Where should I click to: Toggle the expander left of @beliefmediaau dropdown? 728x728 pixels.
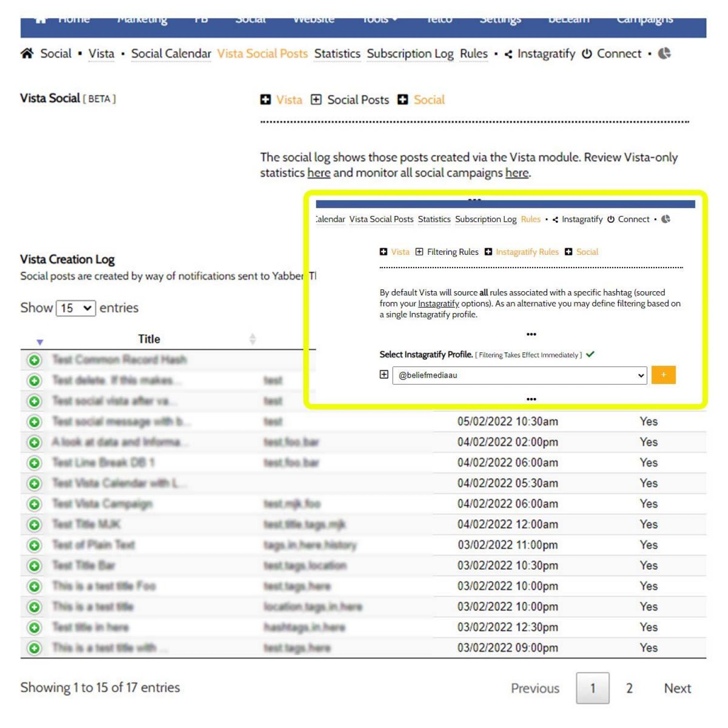pyautogui.click(x=384, y=375)
